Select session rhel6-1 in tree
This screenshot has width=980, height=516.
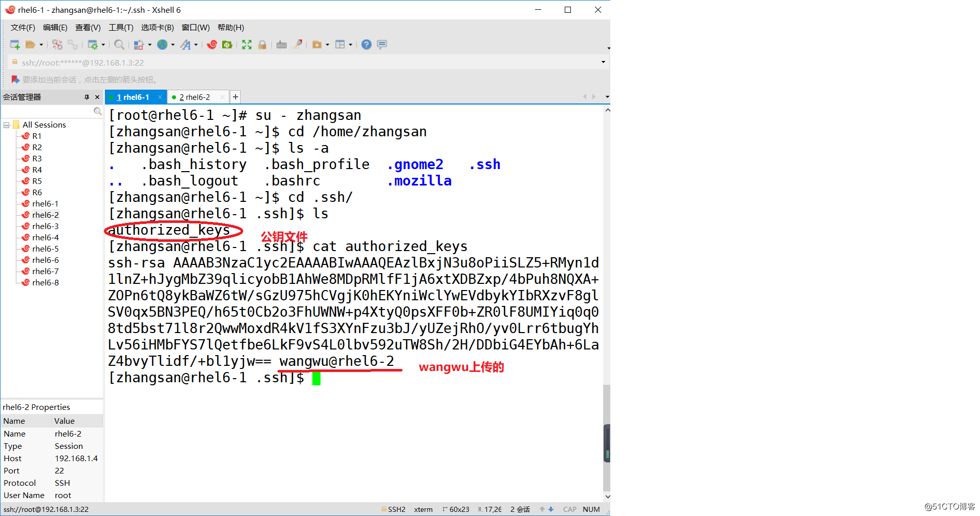click(x=45, y=204)
